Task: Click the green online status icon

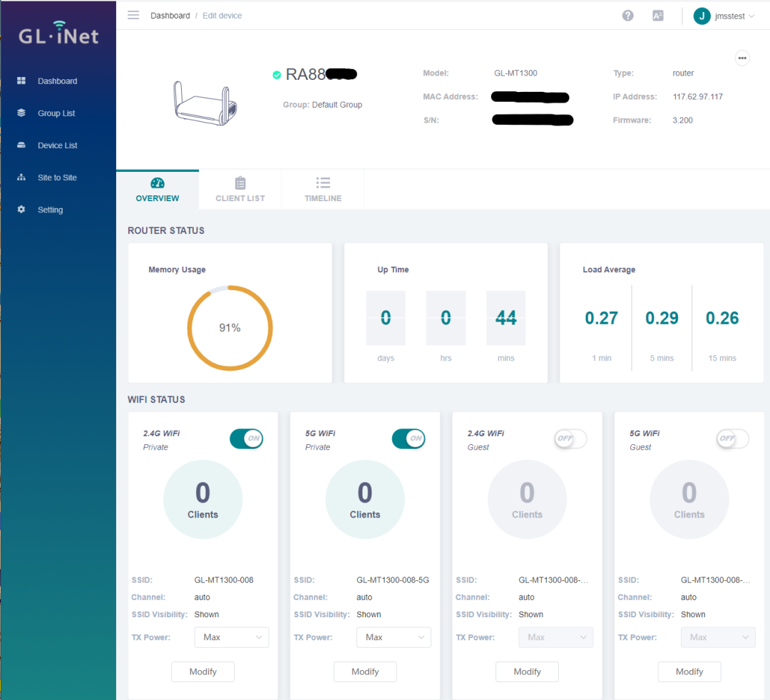Action: [277, 75]
